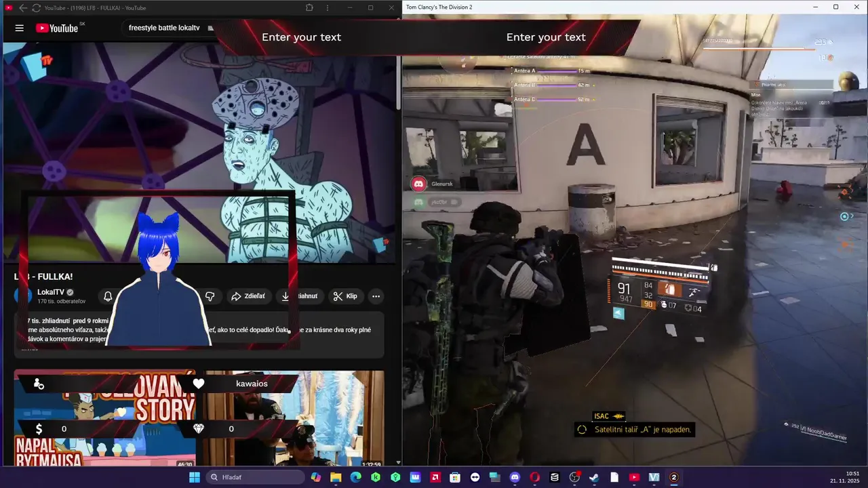Click the second skill icon in weapon HUD

[x=694, y=292]
